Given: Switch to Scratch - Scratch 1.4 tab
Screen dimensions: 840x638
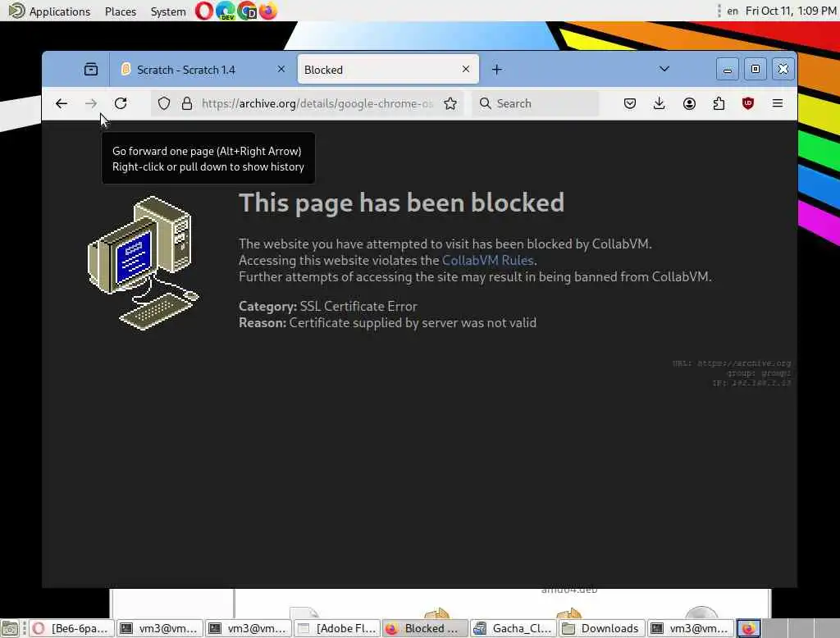Looking at the screenshot, I should click(203, 70).
